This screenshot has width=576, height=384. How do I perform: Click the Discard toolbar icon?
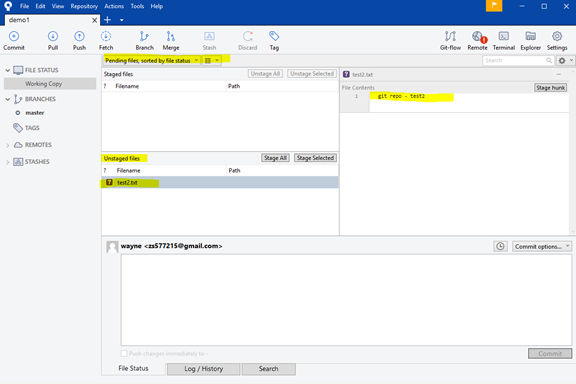[248, 40]
